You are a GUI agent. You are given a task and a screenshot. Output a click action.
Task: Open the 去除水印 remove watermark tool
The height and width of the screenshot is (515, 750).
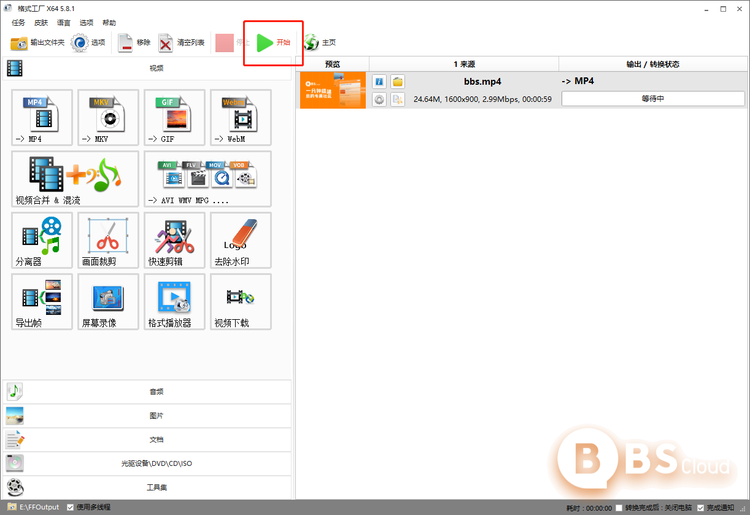241,240
